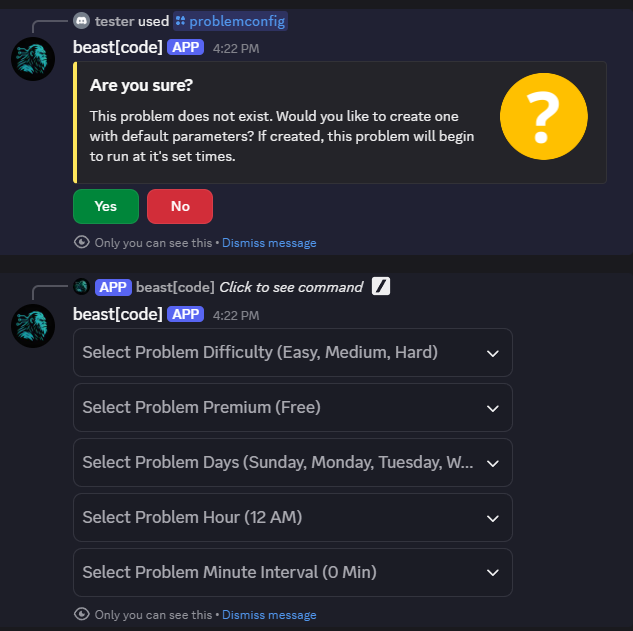Screen dimensions: 633x631
Task: Click the small avatar in the reply line
Action: click(x=82, y=287)
